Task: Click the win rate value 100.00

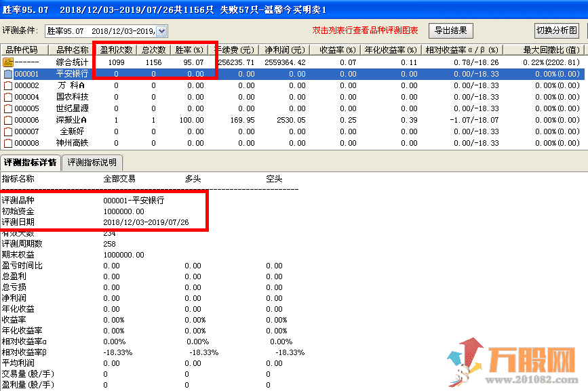Action: click(x=192, y=120)
